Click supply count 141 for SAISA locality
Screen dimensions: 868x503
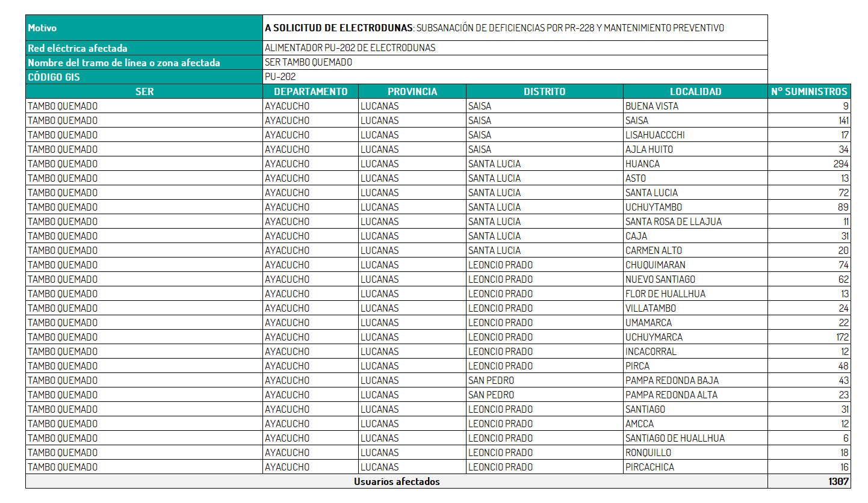[810, 120]
